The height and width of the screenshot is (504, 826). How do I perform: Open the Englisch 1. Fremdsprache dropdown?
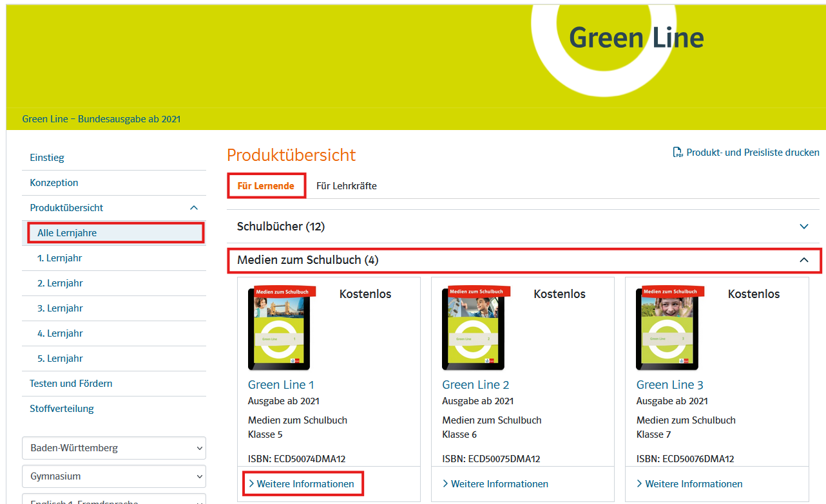pyautogui.click(x=114, y=499)
